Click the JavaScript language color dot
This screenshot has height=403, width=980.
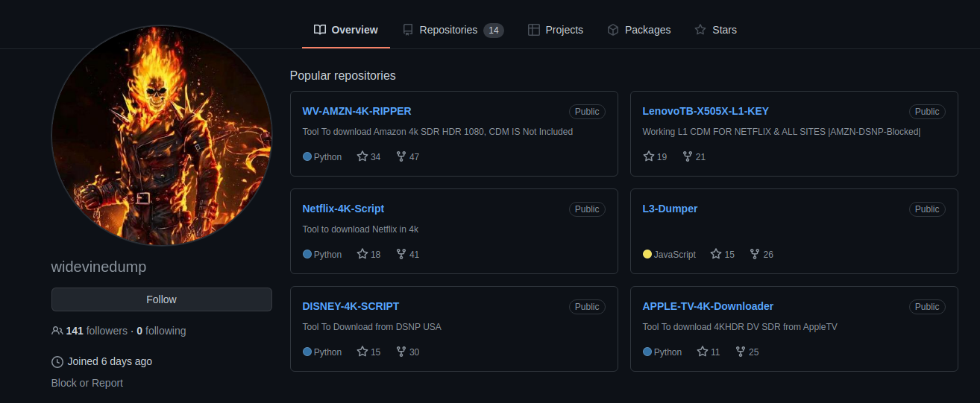[647, 254]
